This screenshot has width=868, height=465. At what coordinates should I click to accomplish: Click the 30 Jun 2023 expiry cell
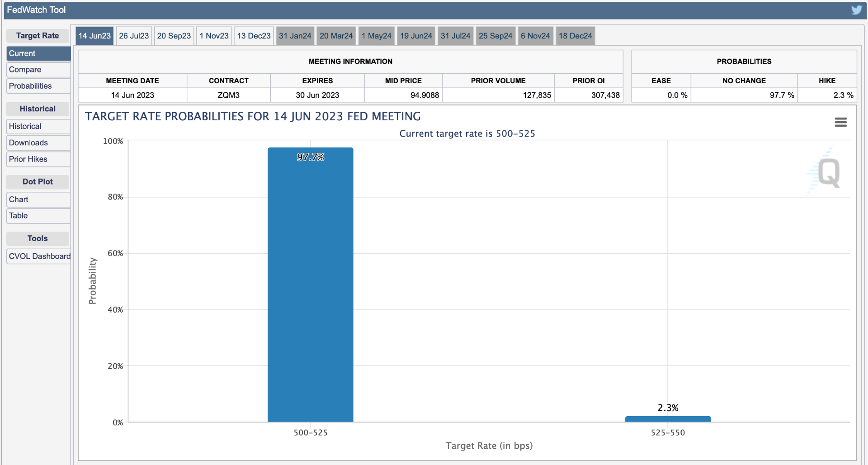pos(317,95)
